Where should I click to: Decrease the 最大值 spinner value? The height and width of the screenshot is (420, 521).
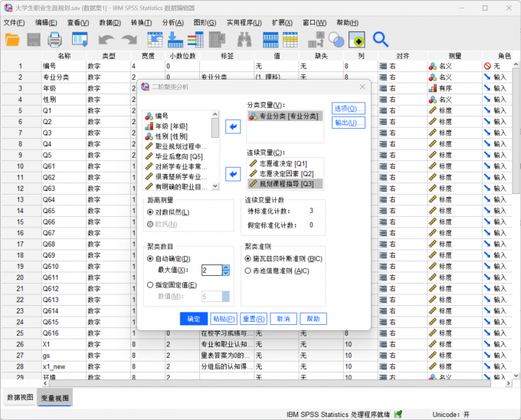pyautogui.click(x=226, y=273)
